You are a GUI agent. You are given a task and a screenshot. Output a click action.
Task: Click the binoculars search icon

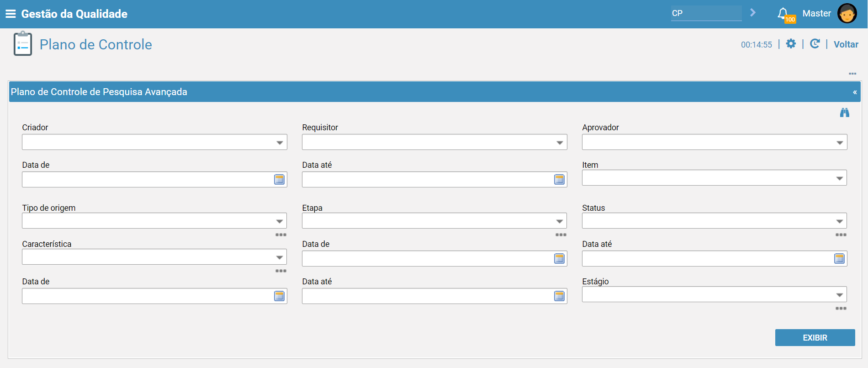pyautogui.click(x=845, y=112)
